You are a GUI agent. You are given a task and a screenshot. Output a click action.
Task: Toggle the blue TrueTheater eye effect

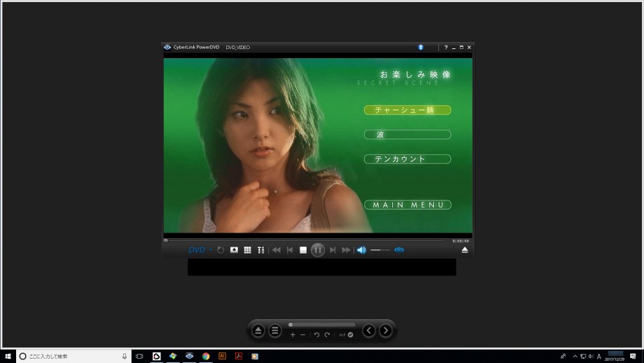tap(399, 250)
